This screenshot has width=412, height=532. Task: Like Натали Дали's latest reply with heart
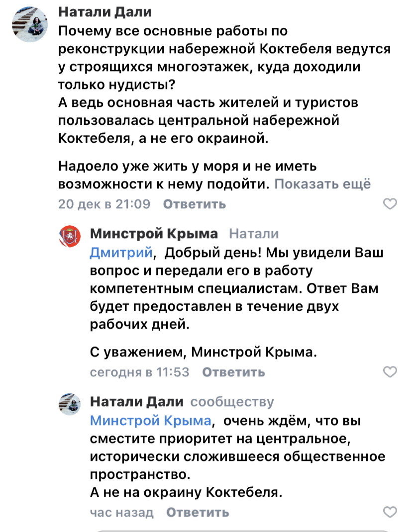(390, 512)
